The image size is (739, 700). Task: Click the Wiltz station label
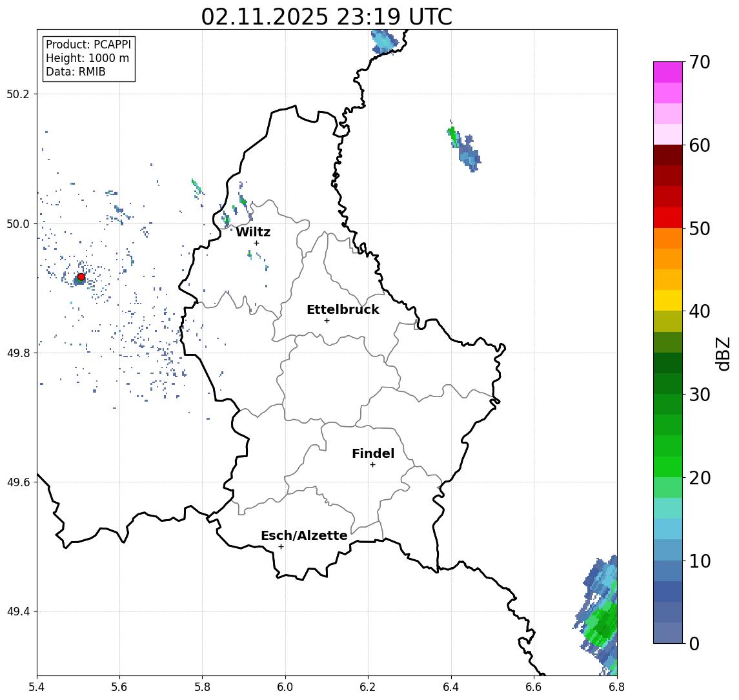click(253, 232)
